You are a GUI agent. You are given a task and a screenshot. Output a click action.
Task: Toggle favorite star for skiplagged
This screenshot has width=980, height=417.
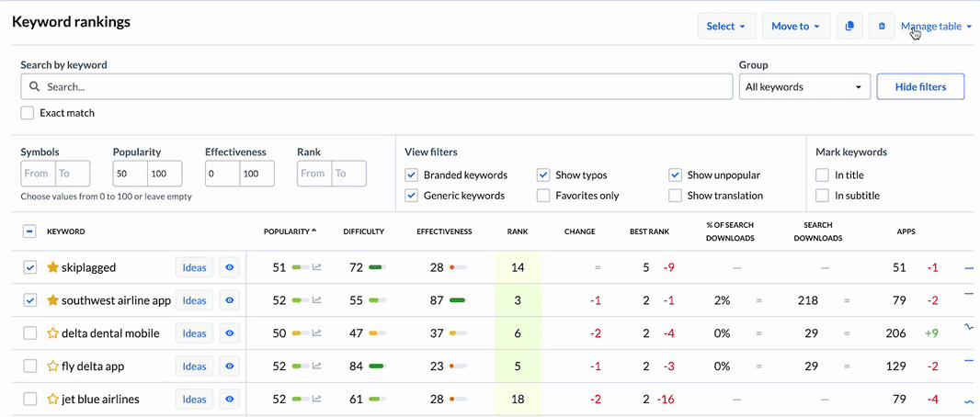(53, 267)
